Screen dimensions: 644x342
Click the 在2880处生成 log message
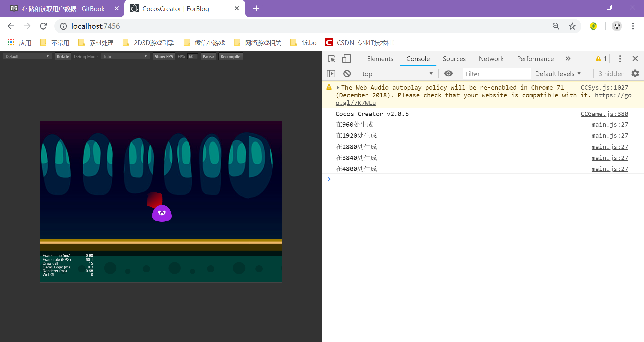click(356, 147)
